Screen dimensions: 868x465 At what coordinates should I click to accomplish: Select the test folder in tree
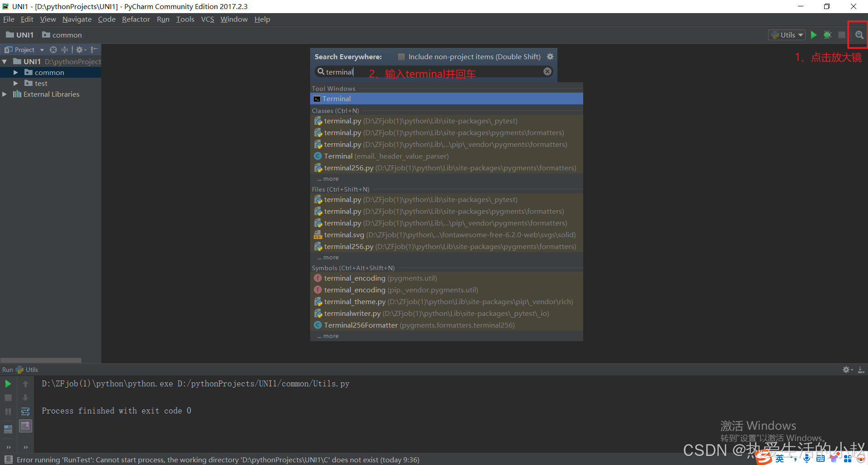tap(41, 83)
